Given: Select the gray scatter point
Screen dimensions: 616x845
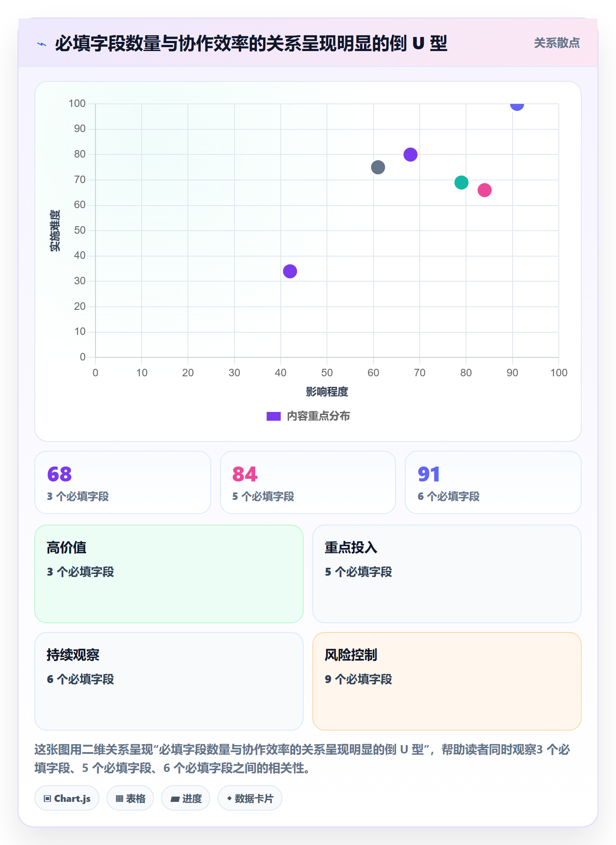Looking at the screenshot, I should (378, 167).
